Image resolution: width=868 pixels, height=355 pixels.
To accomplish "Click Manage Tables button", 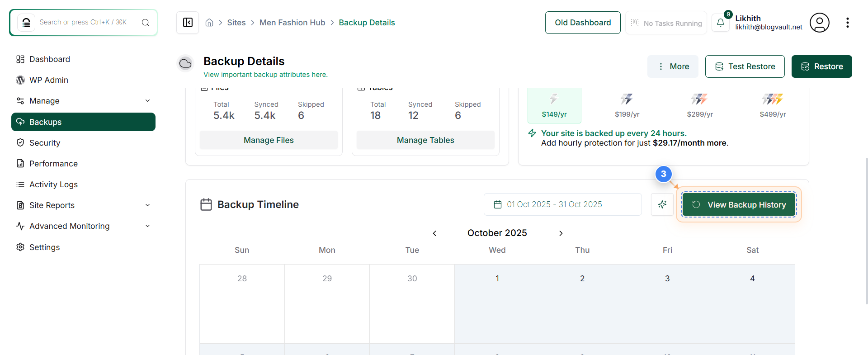I will [425, 140].
